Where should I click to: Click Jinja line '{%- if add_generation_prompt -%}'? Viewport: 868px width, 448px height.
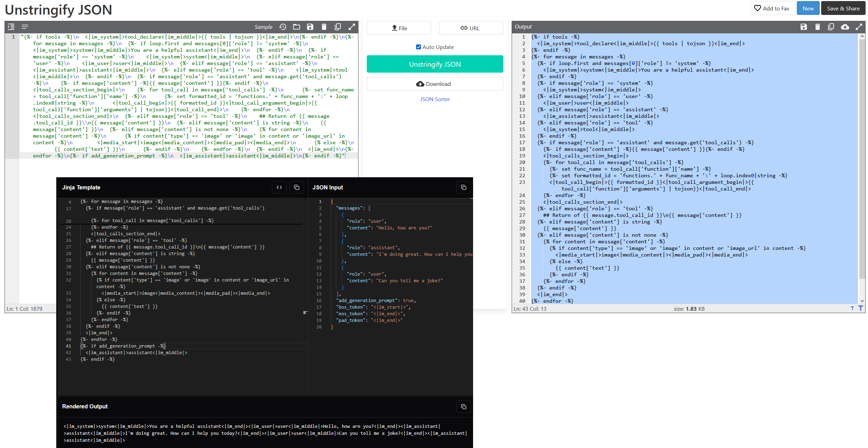(x=123, y=346)
